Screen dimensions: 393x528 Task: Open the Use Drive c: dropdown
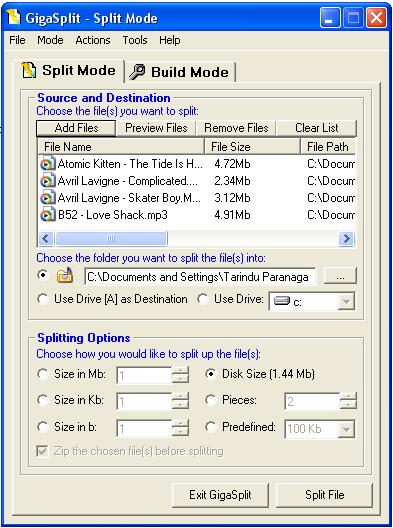[x=346, y=301]
